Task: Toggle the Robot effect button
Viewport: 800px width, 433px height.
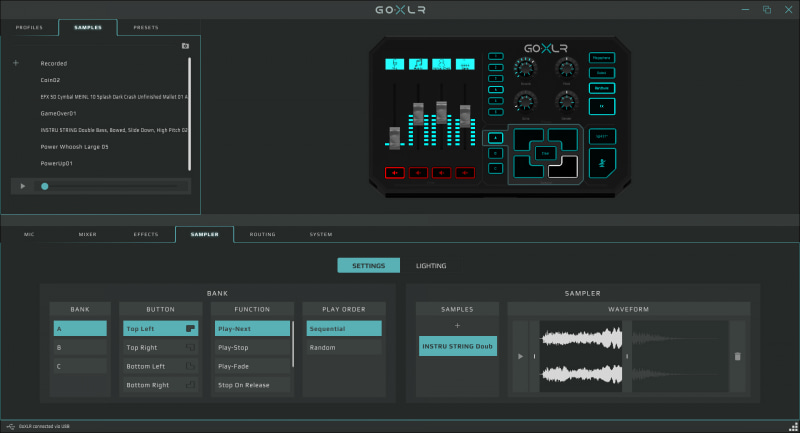Action: 602,73
